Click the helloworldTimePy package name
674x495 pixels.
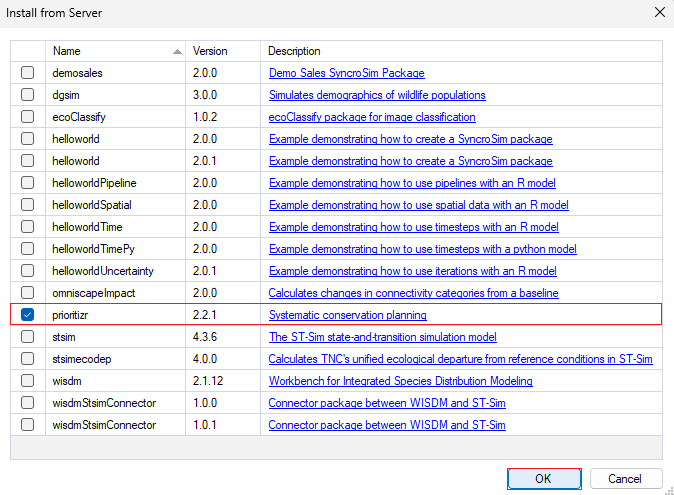93,249
